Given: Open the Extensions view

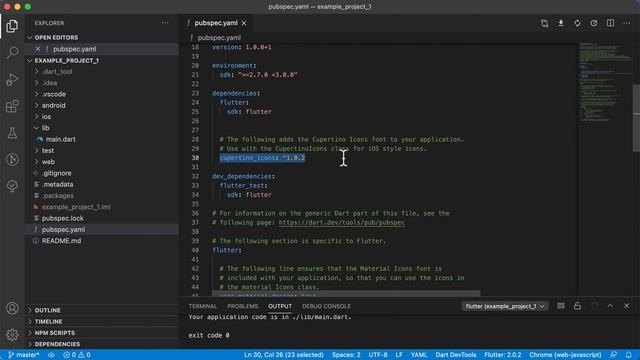Looking at the screenshot, I should point(12,106).
